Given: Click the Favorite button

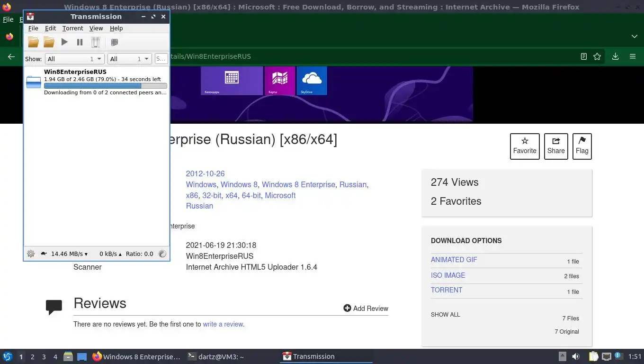Looking at the screenshot, I should 525,146.
